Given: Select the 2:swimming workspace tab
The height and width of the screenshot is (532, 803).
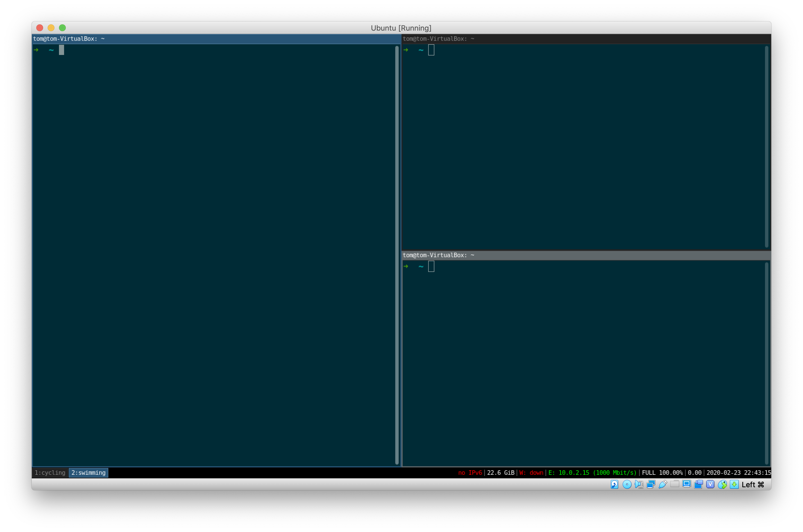Looking at the screenshot, I should click(88, 473).
